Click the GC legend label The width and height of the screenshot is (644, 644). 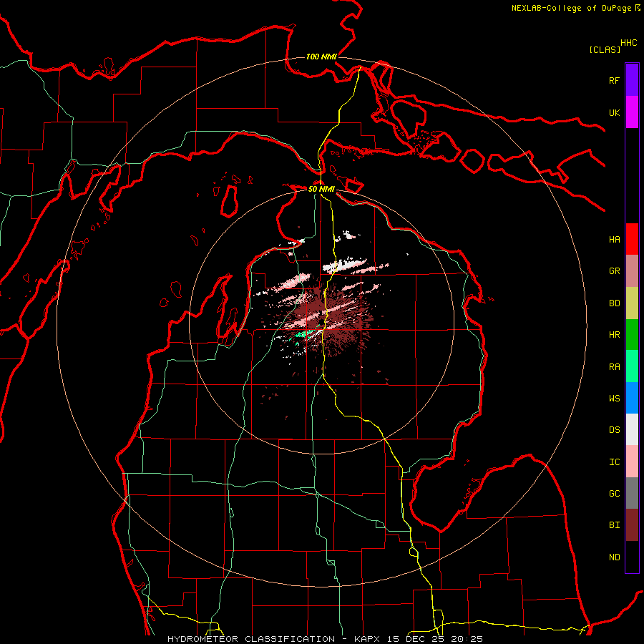coord(614,494)
